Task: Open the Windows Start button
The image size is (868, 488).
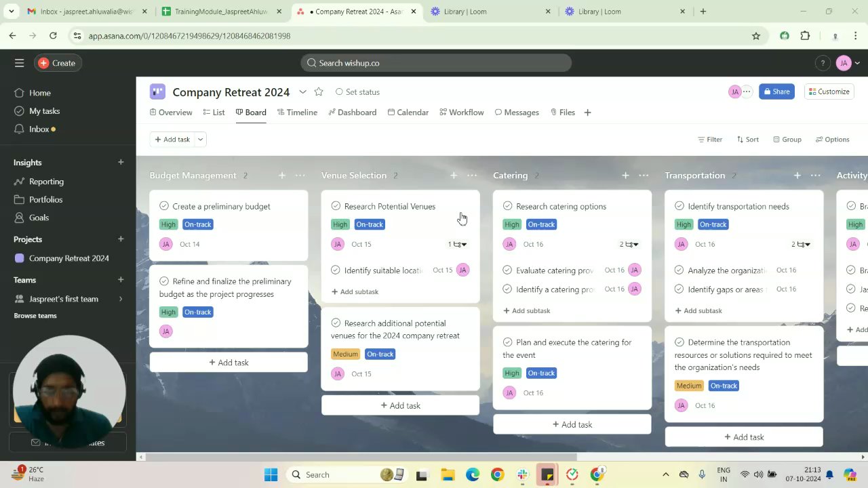Action: click(x=271, y=474)
